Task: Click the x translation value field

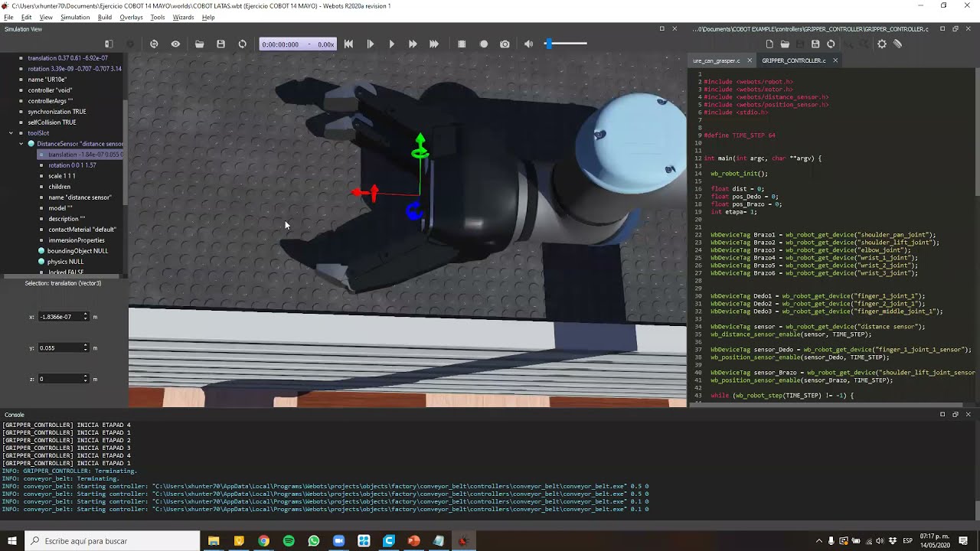Action: [60, 317]
